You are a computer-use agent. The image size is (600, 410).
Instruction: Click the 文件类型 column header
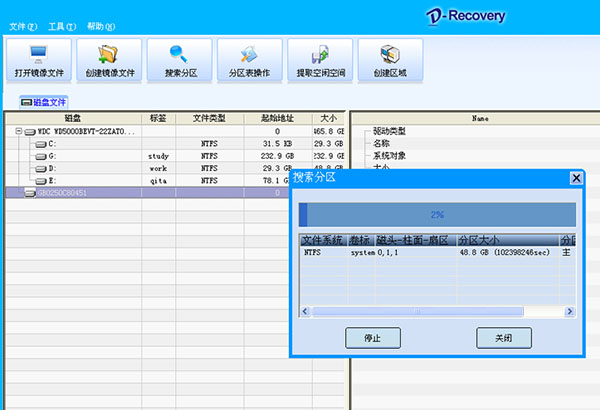coord(209,118)
